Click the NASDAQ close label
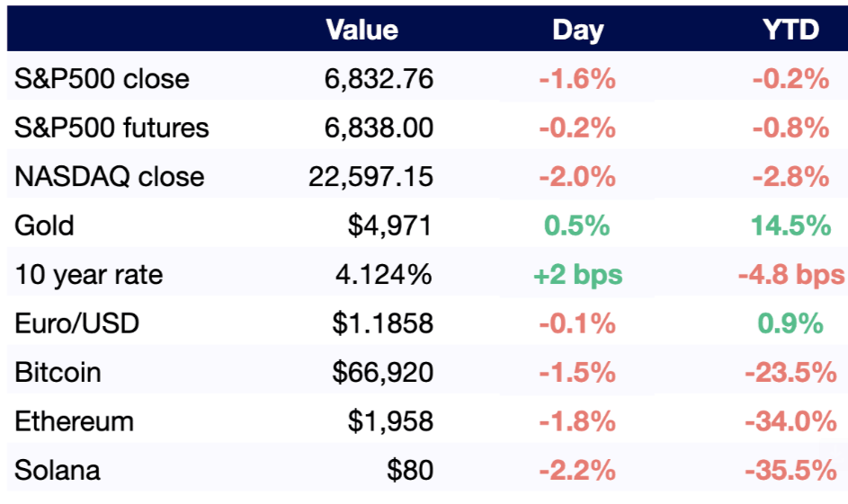 coord(109,176)
